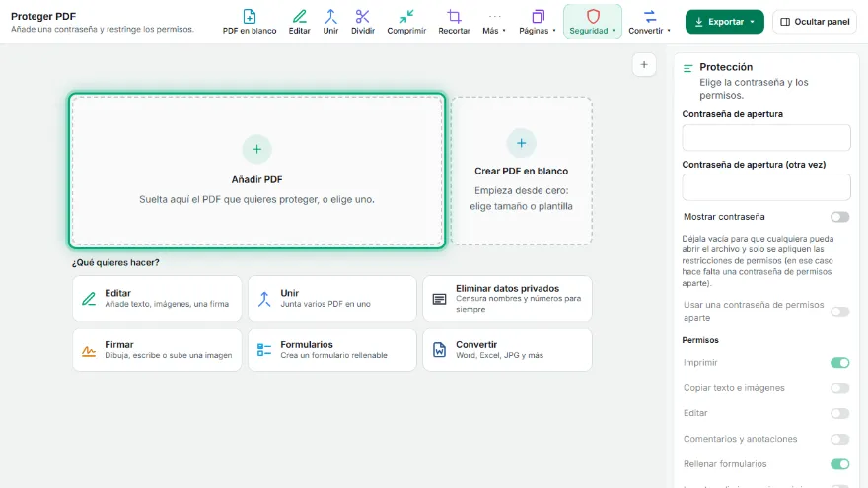Click the signature icon on the Firmar card
Screen dimensions: 868x488
(89, 350)
